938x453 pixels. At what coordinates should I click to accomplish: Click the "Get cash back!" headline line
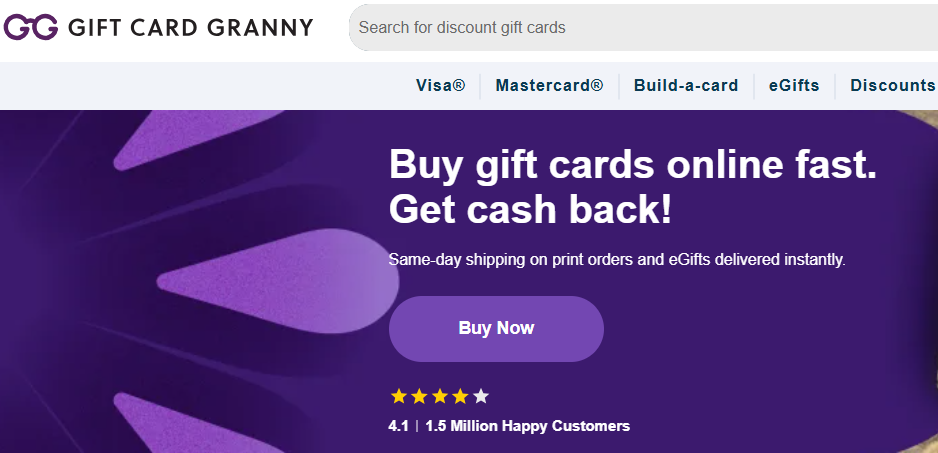(x=530, y=209)
